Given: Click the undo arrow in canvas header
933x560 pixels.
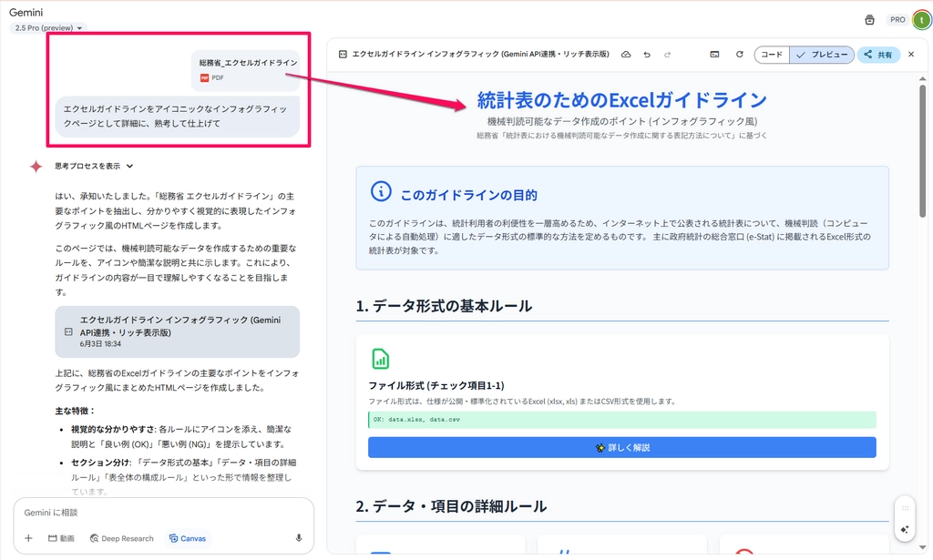Looking at the screenshot, I should (x=647, y=54).
